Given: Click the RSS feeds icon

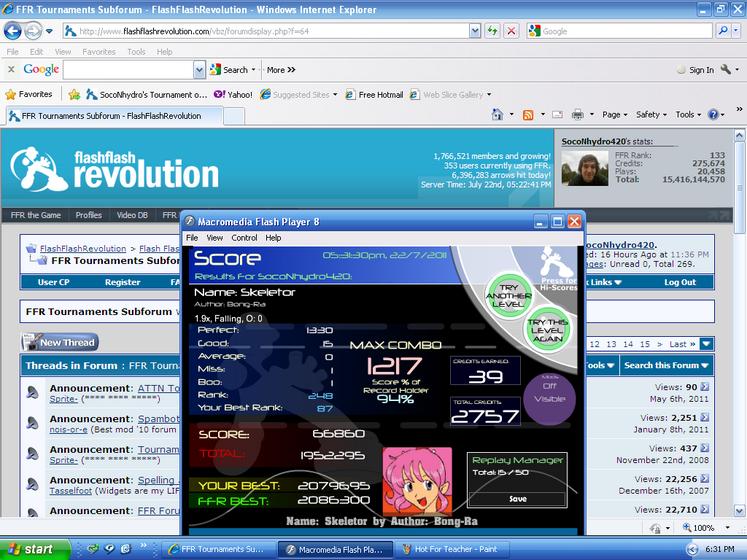Looking at the screenshot, I should (x=528, y=114).
